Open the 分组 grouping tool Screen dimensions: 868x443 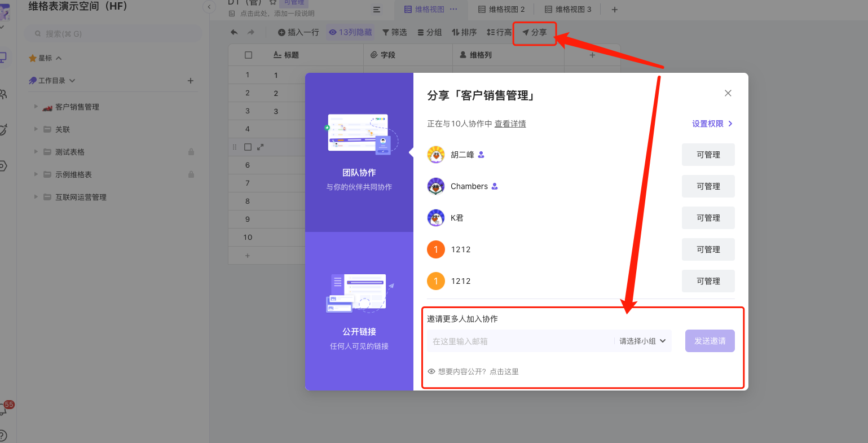429,32
